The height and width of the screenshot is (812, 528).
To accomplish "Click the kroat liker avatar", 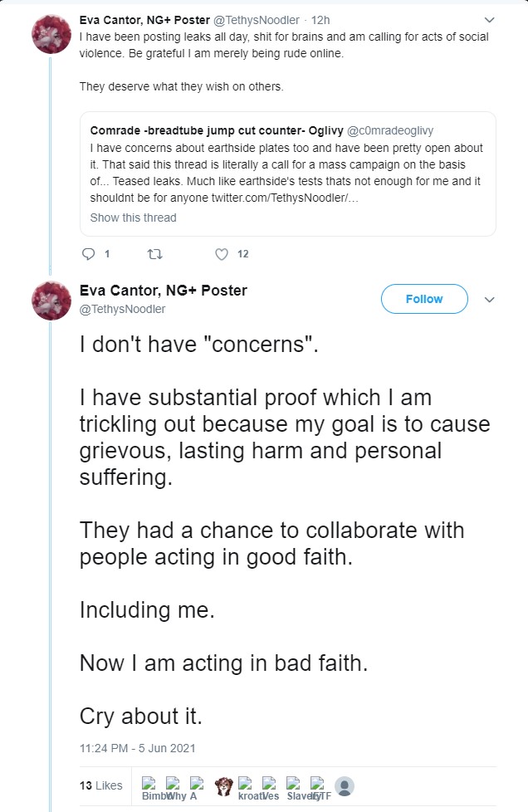I will (x=246, y=788).
